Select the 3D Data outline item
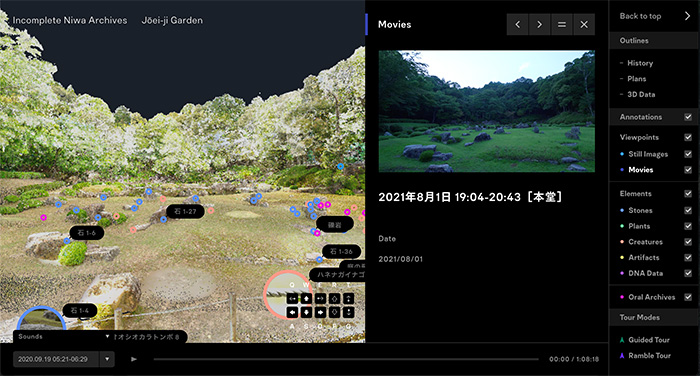Image resolution: width=700 pixels, height=376 pixels. (x=641, y=94)
